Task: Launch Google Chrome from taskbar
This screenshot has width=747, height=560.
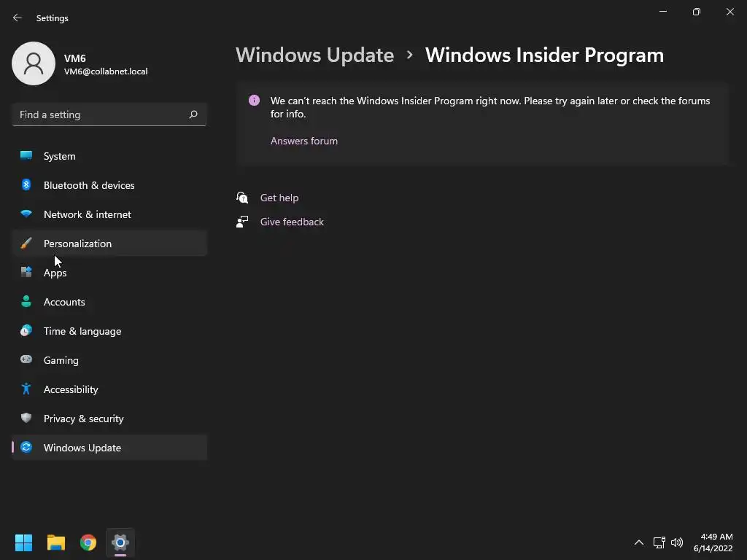Action: click(88, 542)
